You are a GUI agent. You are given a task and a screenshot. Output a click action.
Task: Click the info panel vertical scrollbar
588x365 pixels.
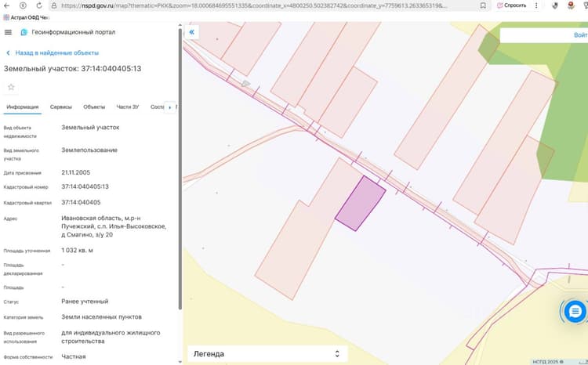[x=180, y=168]
